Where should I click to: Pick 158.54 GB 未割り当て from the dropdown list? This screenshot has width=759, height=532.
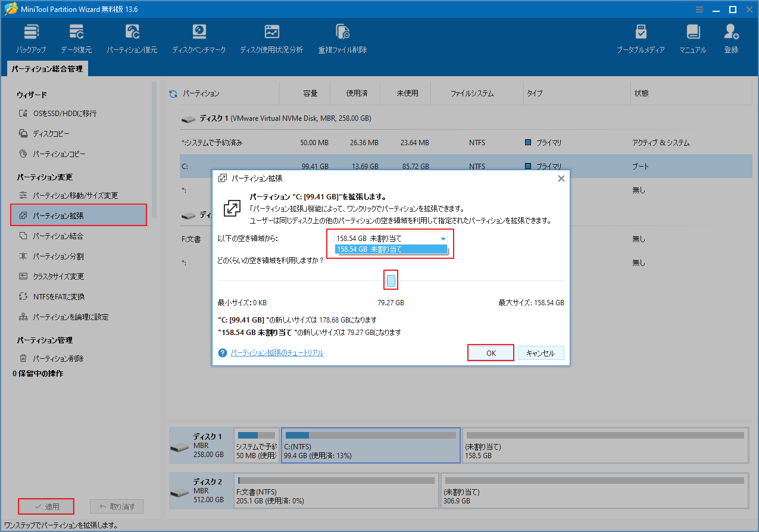pos(391,249)
